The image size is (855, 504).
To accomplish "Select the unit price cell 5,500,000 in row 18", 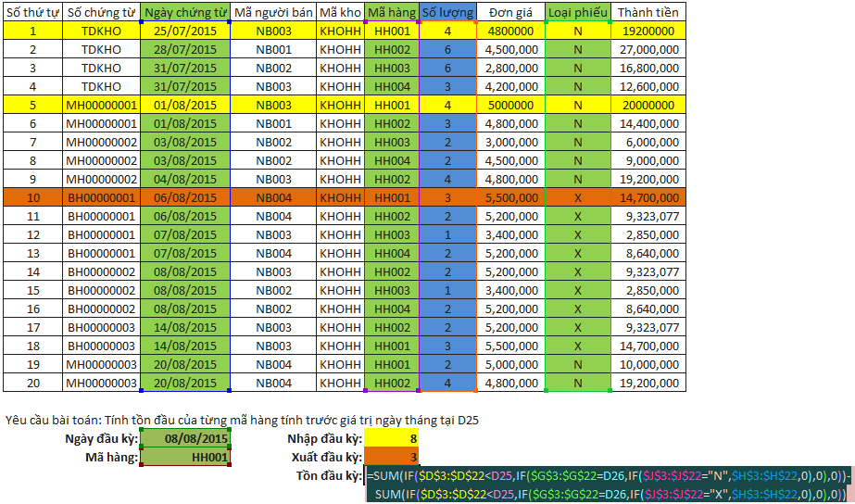I will tap(510, 346).
